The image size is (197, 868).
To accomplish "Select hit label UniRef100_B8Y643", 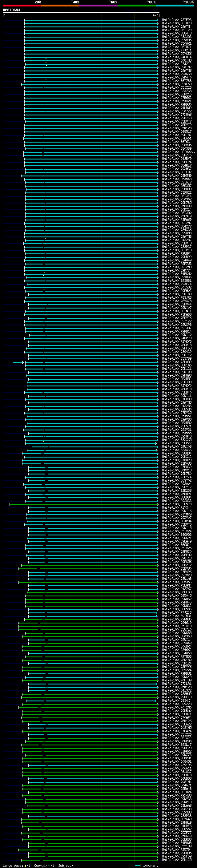I will pos(176,819).
